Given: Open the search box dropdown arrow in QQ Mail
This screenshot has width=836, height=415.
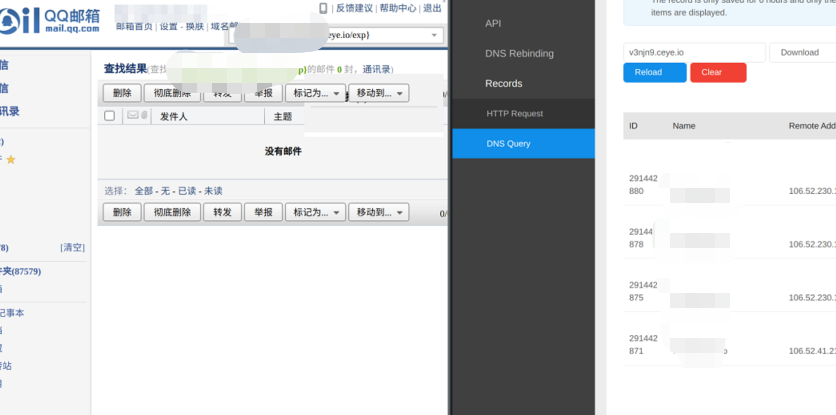Looking at the screenshot, I should pos(433,35).
